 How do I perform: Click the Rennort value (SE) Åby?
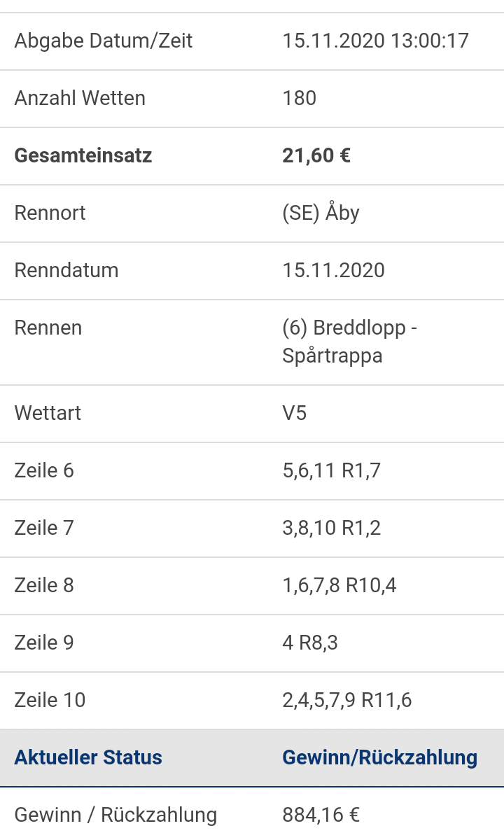[321, 213]
